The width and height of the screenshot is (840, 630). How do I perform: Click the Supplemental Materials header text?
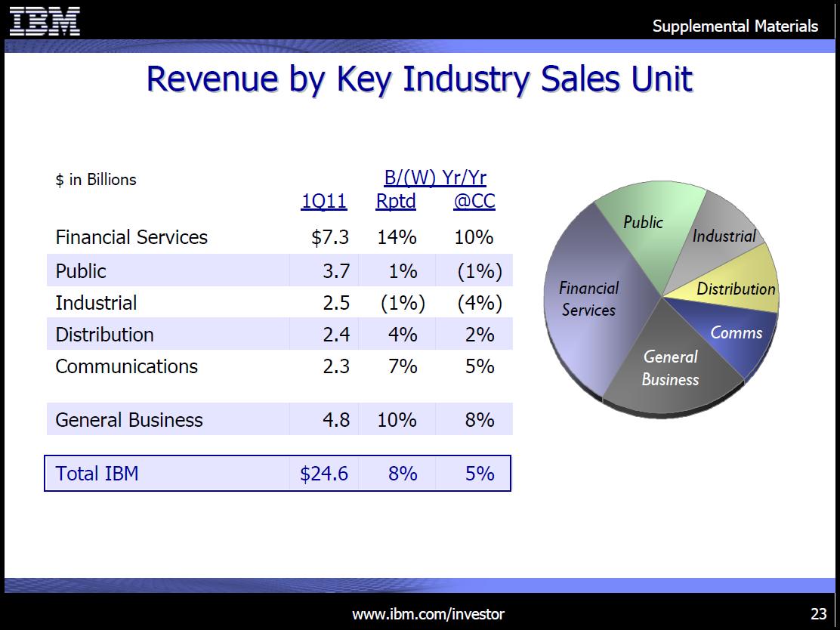tap(735, 26)
